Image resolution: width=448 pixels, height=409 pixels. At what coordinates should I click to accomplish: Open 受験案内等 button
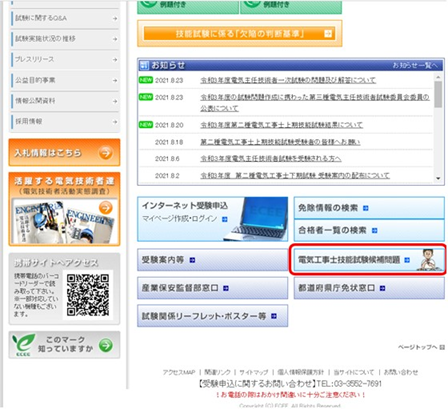(212, 260)
